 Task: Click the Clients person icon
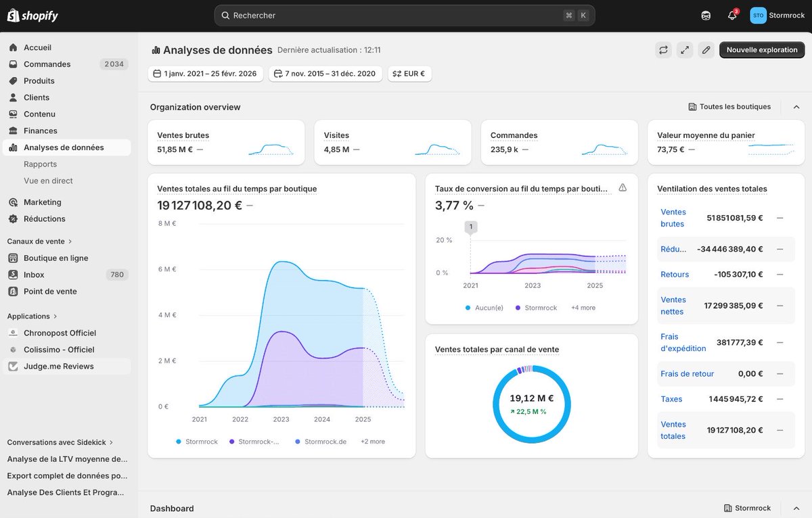[x=14, y=97]
